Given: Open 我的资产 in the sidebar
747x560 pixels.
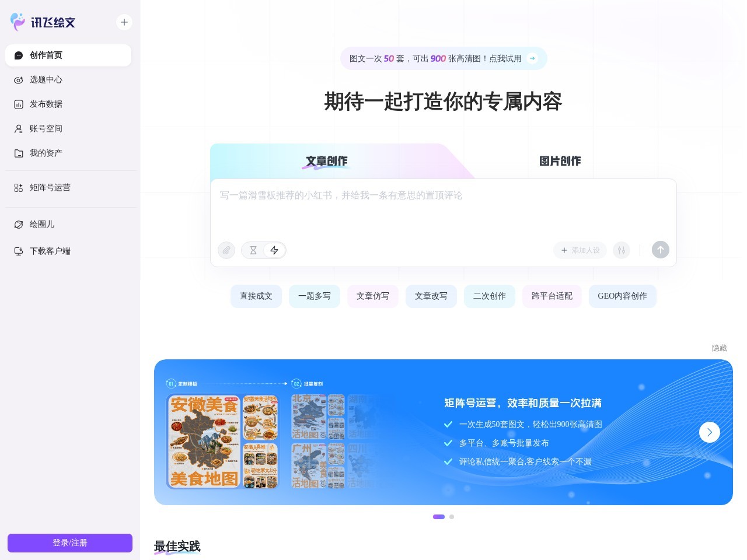Looking at the screenshot, I should click(x=68, y=153).
